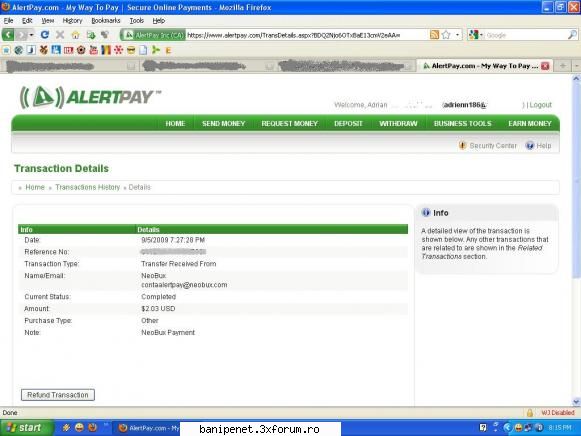Click the AlertPay logo
Screen dimensions: 581x436
coord(90,97)
